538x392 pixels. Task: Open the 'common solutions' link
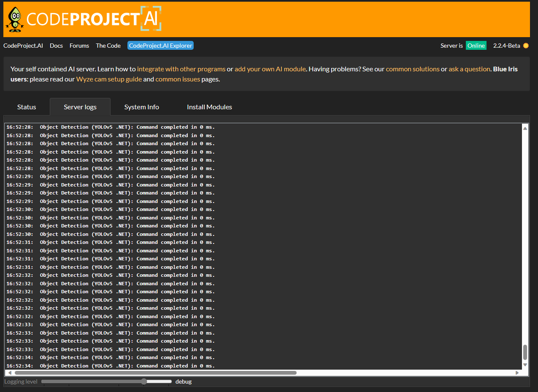click(x=413, y=69)
